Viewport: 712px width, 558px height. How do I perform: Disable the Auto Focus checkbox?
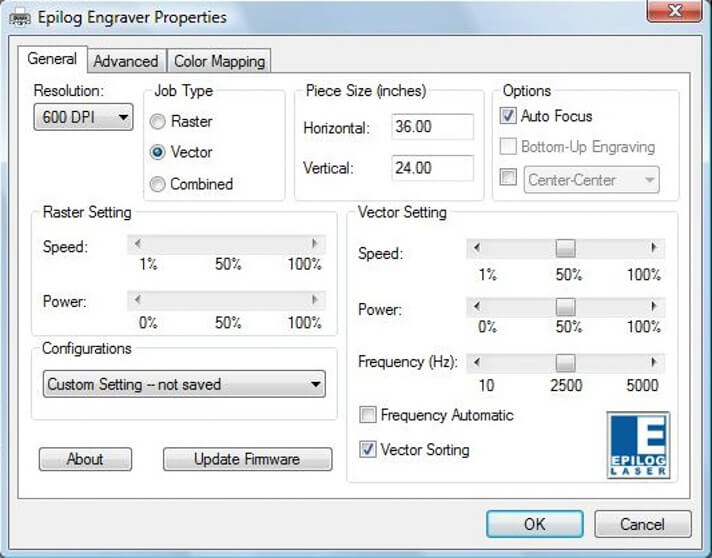tap(508, 116)
